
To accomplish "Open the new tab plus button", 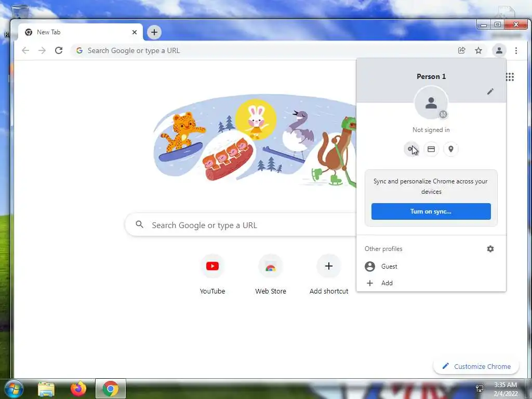I will pyautogui.click(x=154, y=32).
